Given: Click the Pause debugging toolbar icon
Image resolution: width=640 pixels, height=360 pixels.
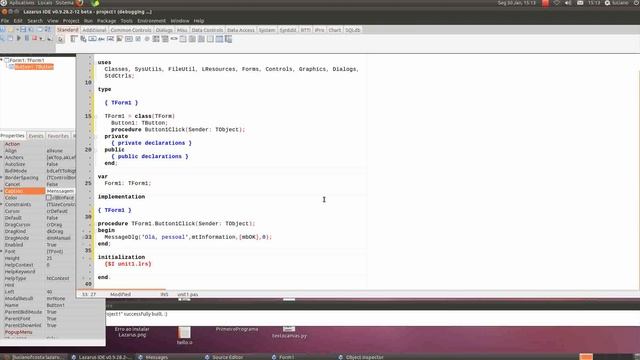Looking at the screenshot, I should coord(27,38).
